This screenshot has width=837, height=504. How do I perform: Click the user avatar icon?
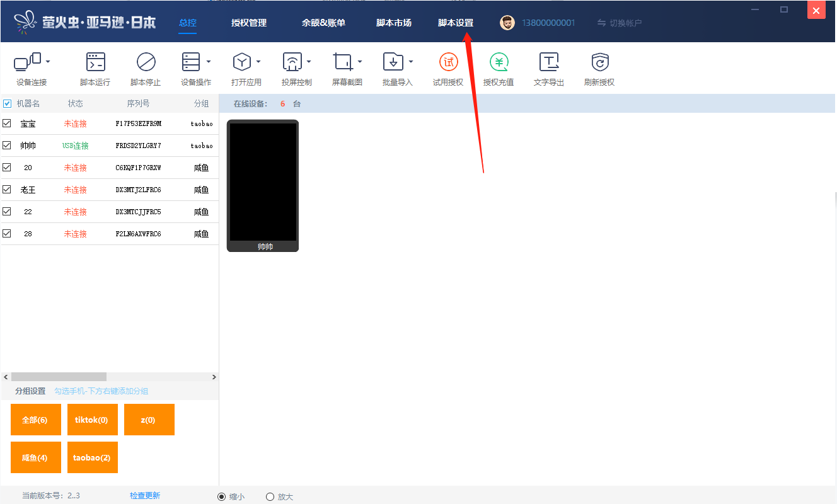pyautogui.click(x=507, y=23)
